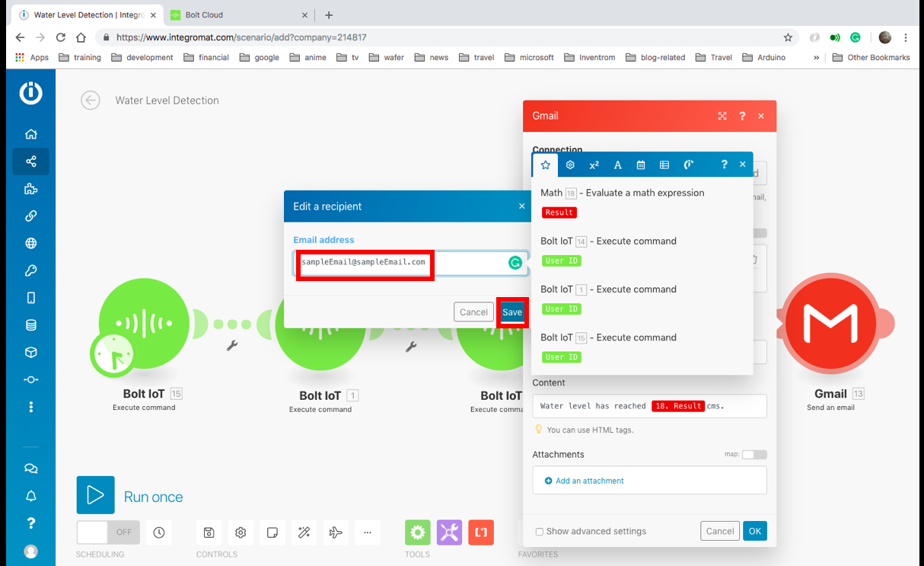
Task: Open the text functions tab
Action: 617,165
